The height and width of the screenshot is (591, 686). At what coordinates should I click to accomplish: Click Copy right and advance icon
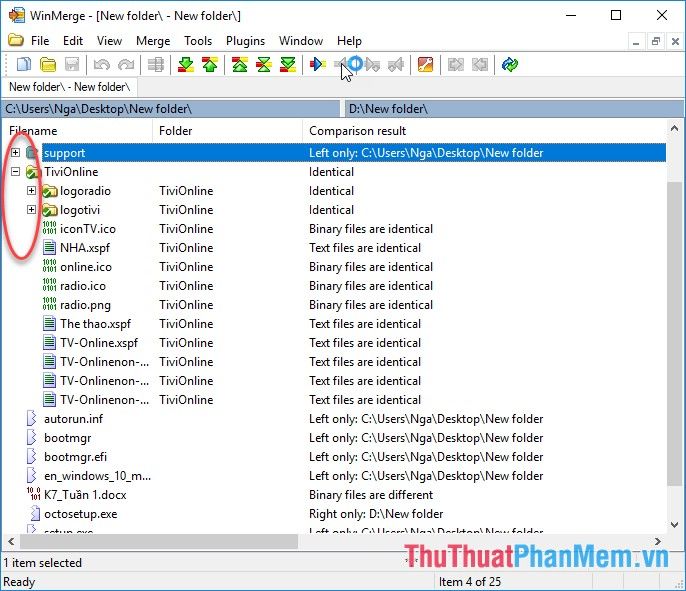(372, 65)
